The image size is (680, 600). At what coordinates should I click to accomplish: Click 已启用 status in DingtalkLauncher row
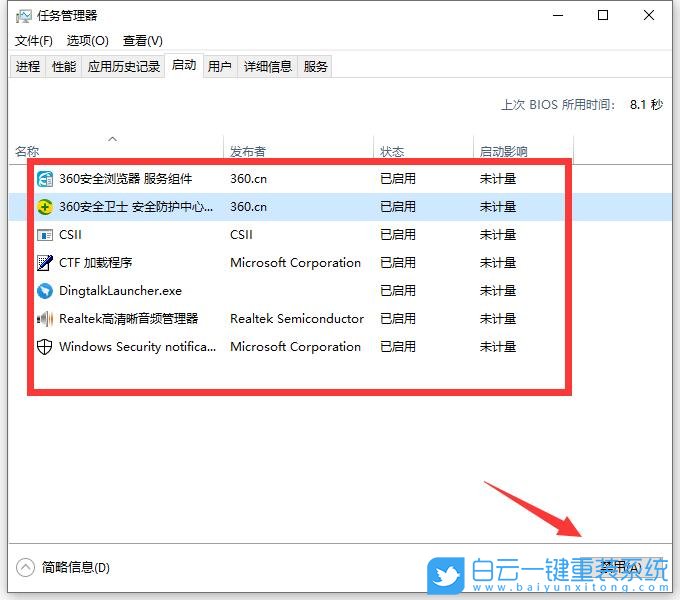coord(398,291)
